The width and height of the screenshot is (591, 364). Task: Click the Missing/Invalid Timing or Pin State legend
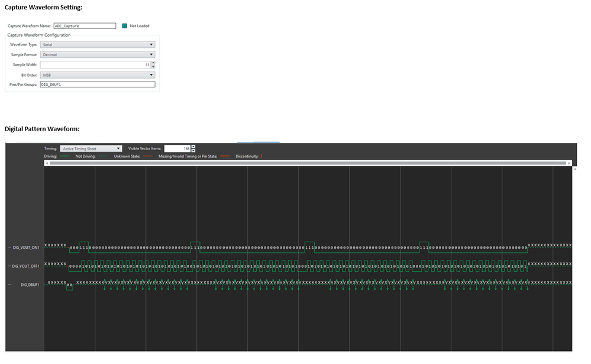(188, 156)
